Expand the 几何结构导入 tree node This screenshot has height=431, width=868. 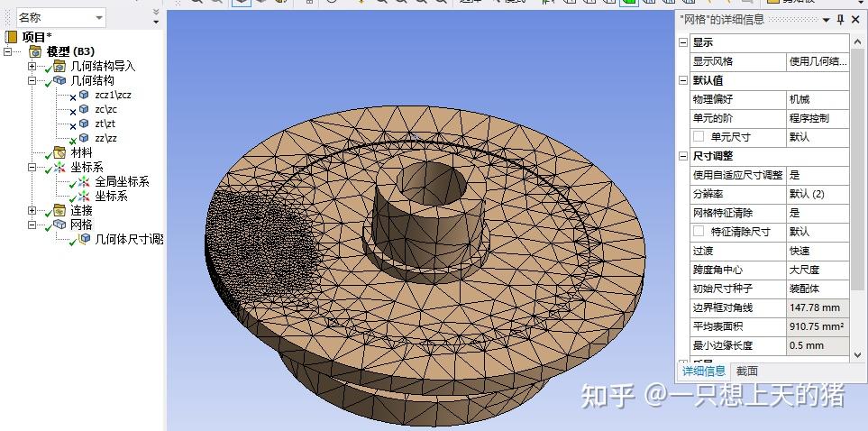pos(32,66)
